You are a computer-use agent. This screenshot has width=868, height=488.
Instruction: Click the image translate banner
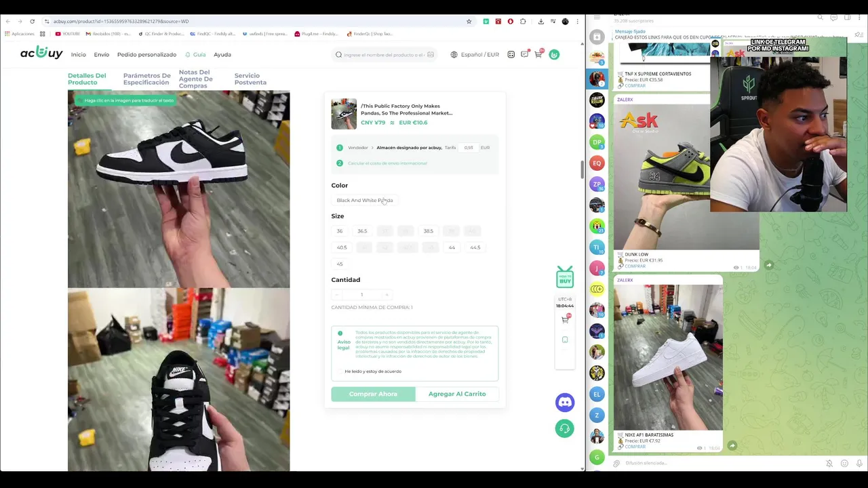coord(125,100)
